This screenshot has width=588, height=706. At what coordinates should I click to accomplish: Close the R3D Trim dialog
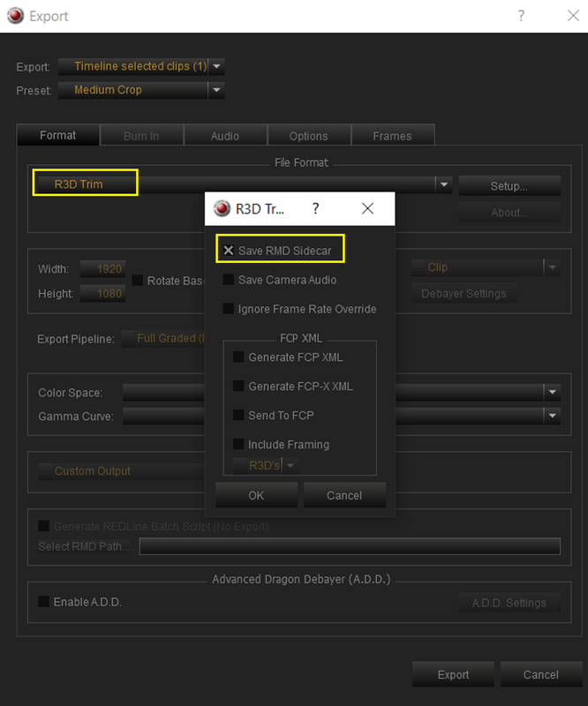(367, 208)
